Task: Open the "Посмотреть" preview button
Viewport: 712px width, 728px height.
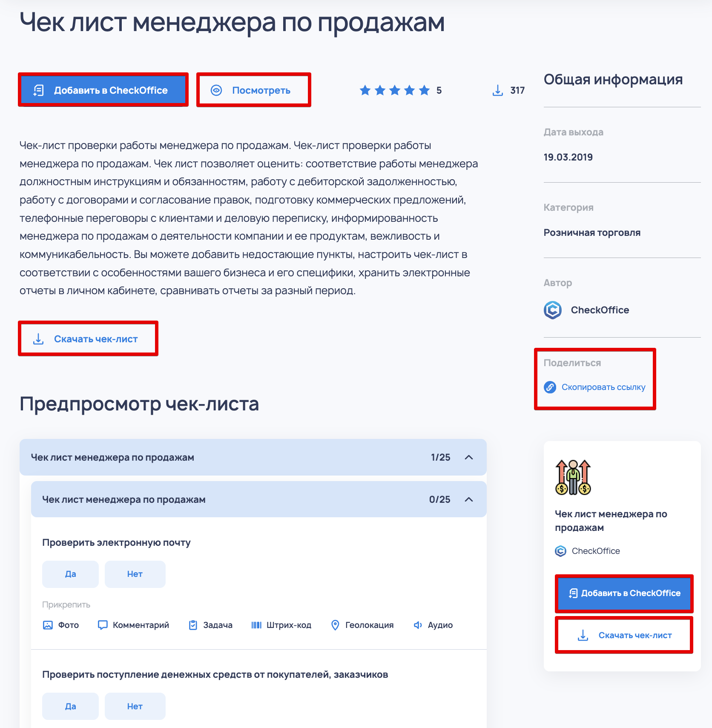Action: [x=254, y=90]
